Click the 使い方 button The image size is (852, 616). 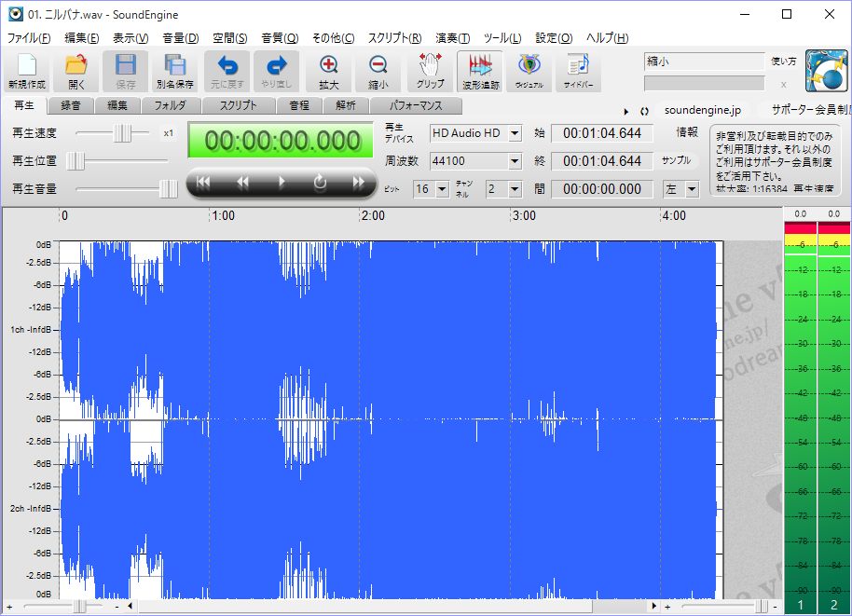pyautogui.click(x=784, y=62)
